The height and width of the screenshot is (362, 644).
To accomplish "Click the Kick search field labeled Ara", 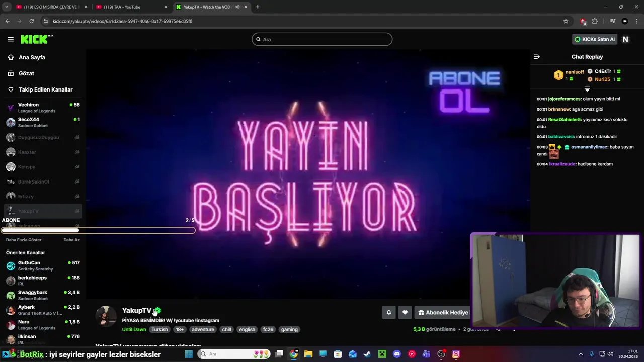I will pyautogui.click(x=322, y=39).
